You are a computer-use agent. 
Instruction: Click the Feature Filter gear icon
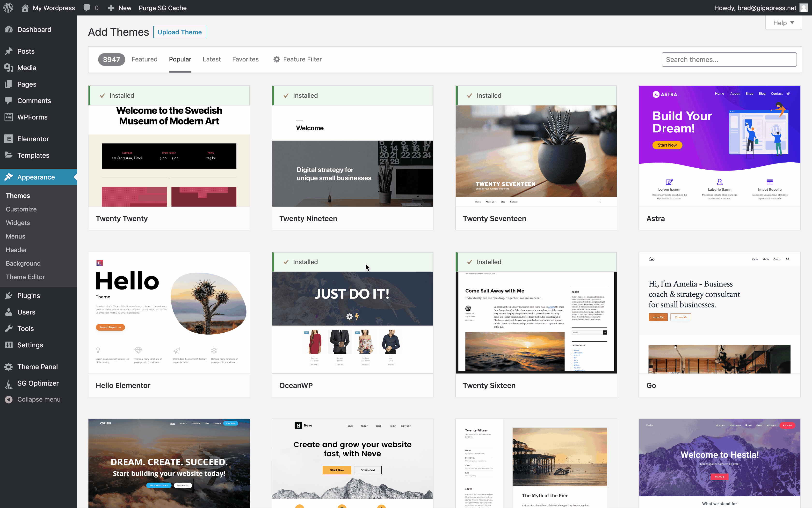coord(276,59)
